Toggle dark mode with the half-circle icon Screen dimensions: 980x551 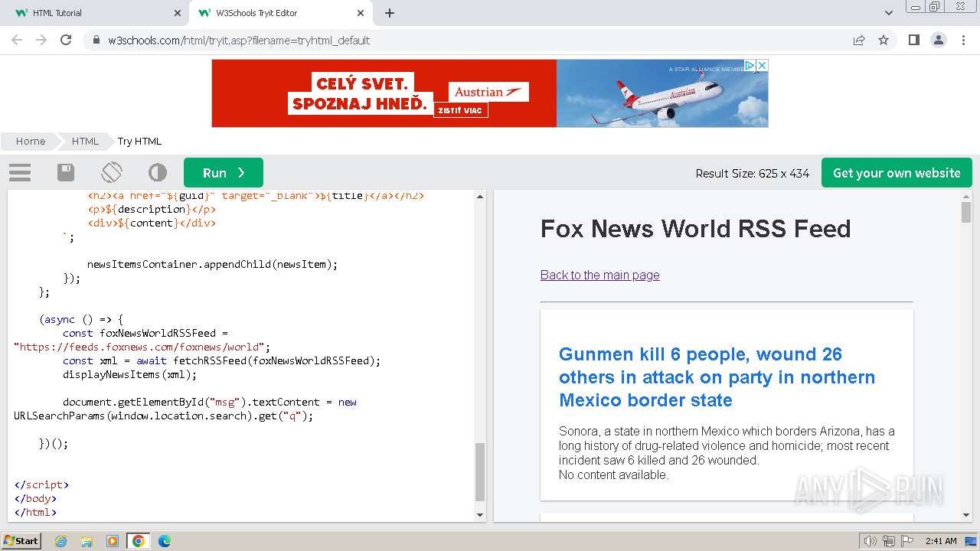158,172
